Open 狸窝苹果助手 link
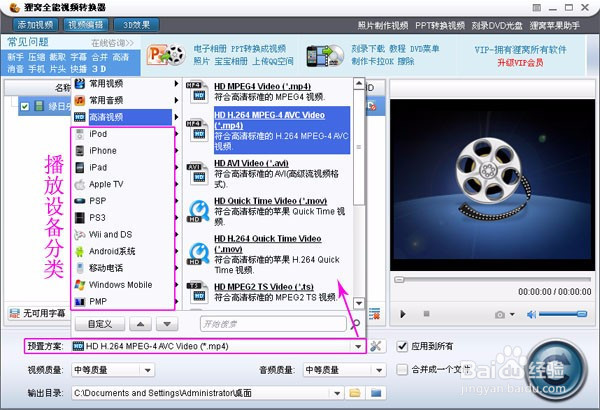 [x=554, y=26]
